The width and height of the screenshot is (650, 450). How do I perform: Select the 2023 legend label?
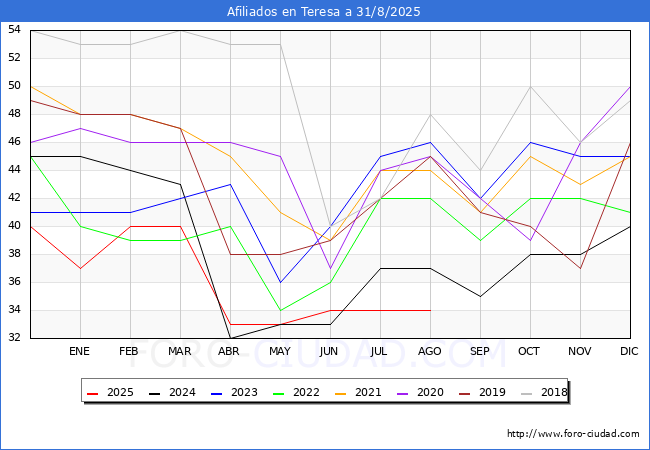coord(244,392)
